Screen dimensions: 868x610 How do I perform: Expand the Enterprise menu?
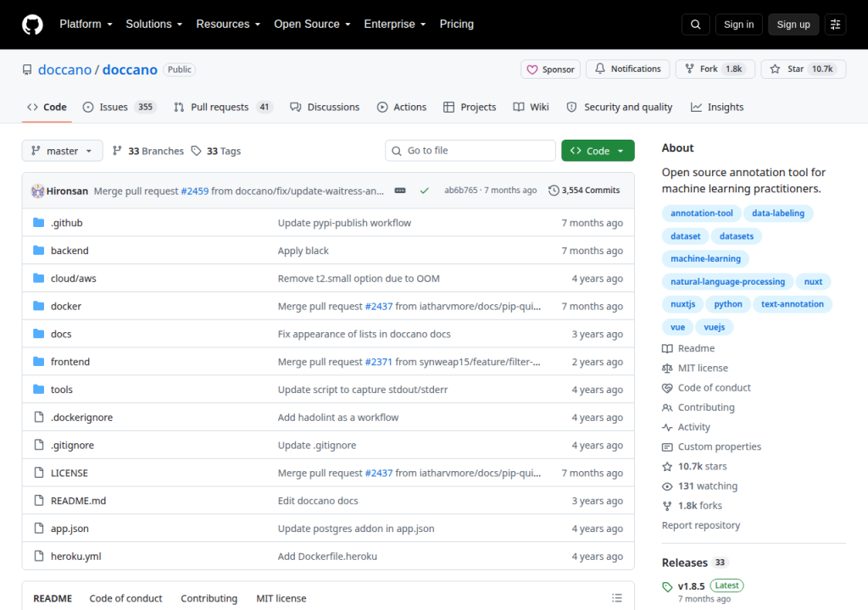tap(395, 25)
